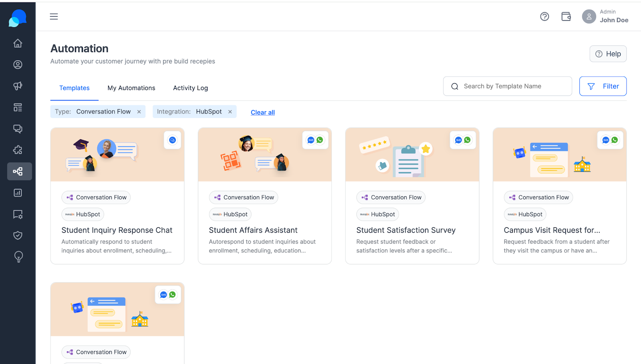
Task: Switch to the Templates tab
Action: [75, 88]
